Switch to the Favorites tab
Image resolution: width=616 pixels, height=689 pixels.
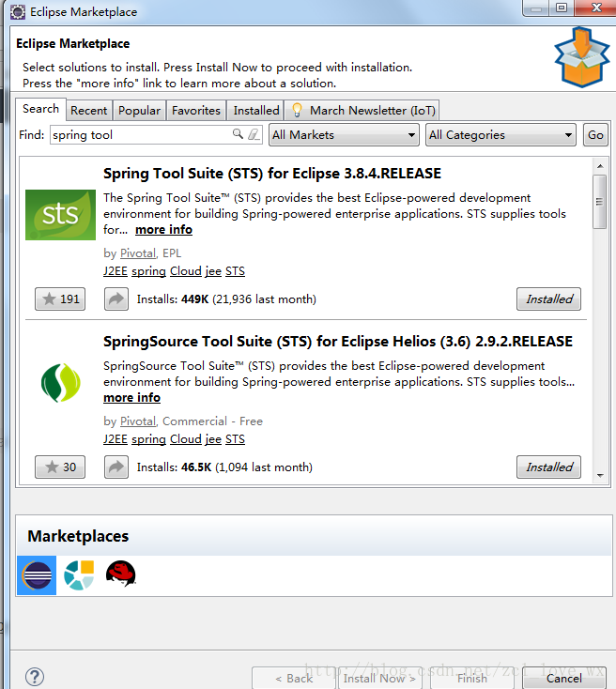(x=196, y=110)
